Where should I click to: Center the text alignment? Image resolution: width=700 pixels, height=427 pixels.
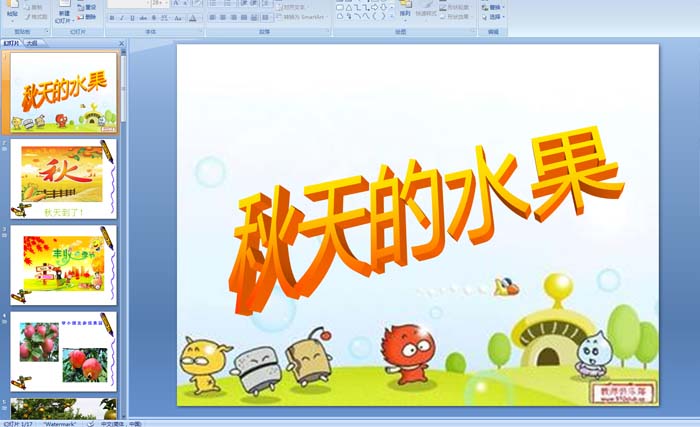point(223,17)
